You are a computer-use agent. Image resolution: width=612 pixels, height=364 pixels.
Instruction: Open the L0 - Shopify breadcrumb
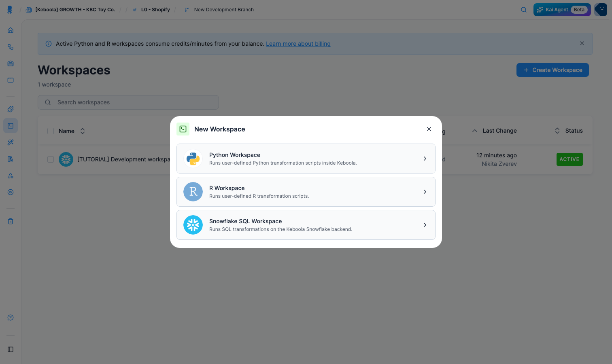pos(151,10)
